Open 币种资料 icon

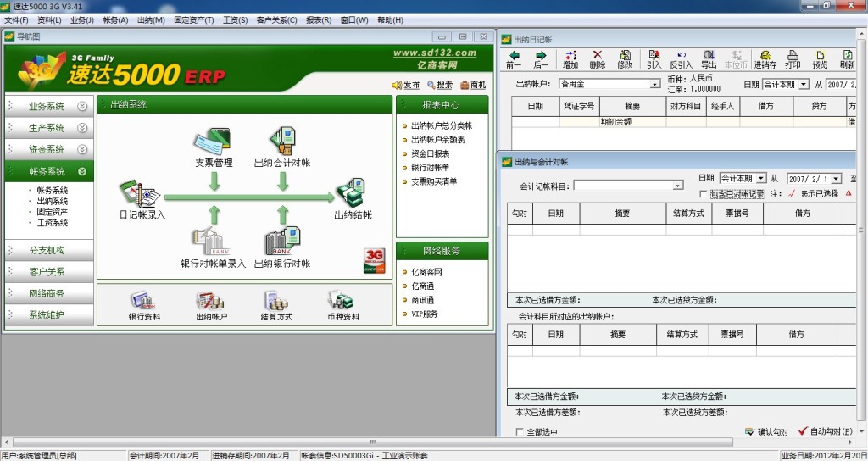click(x=342, y=306)
